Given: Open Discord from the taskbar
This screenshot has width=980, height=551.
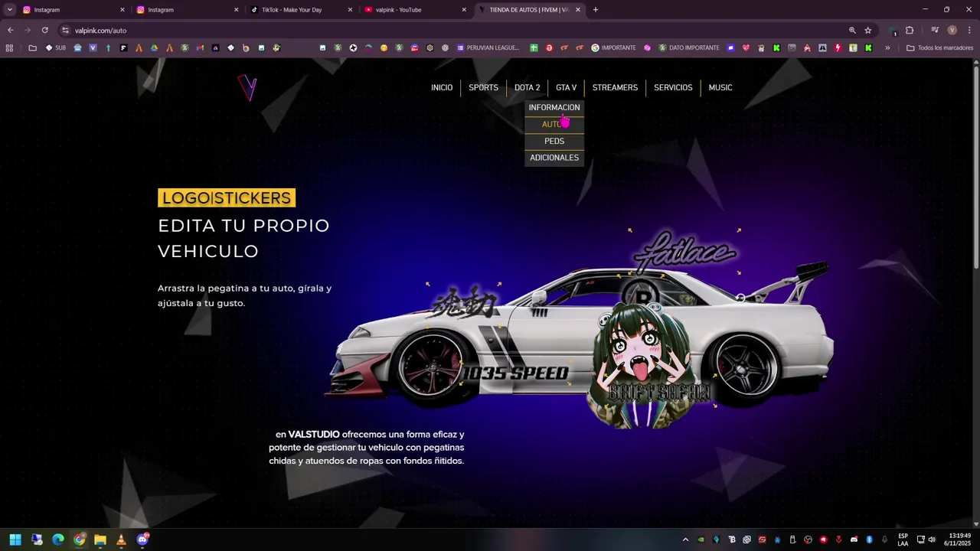Looking at the screenshot, I should (142, 540).
